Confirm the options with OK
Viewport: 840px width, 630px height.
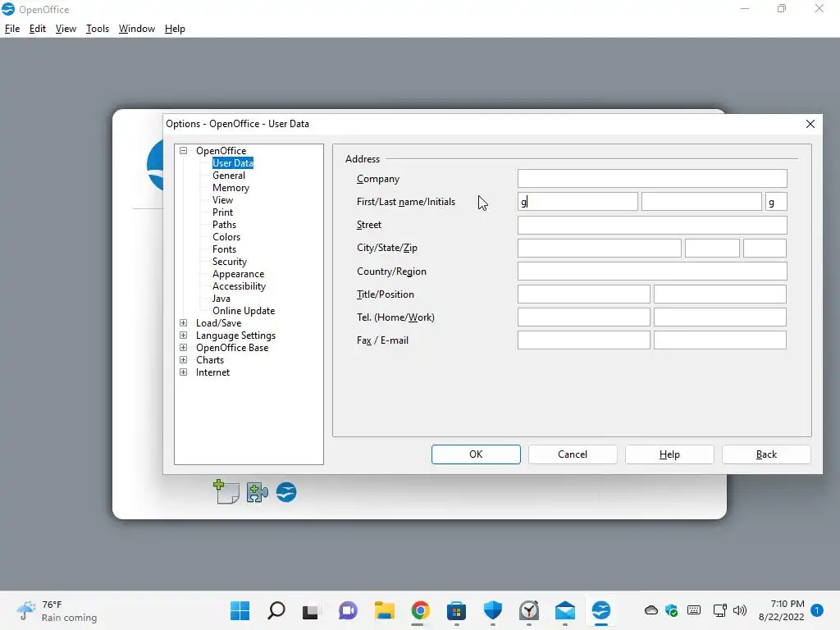tap(476, 454)
